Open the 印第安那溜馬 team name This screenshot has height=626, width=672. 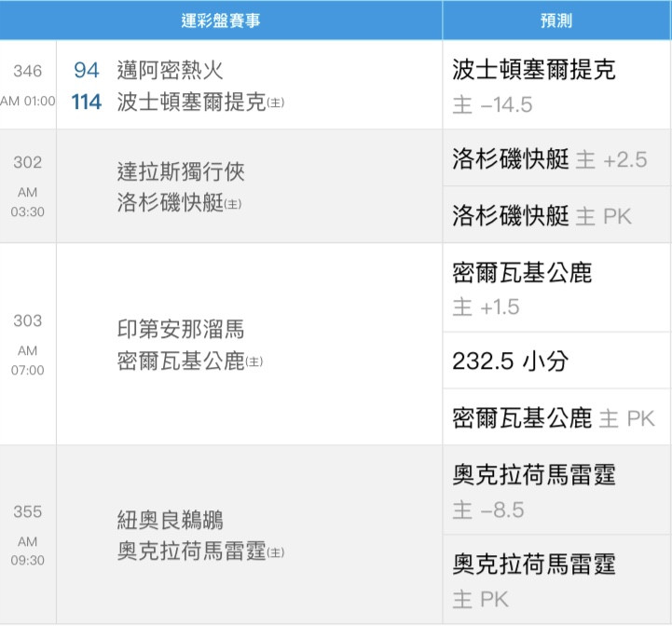(x=181, y=330)
